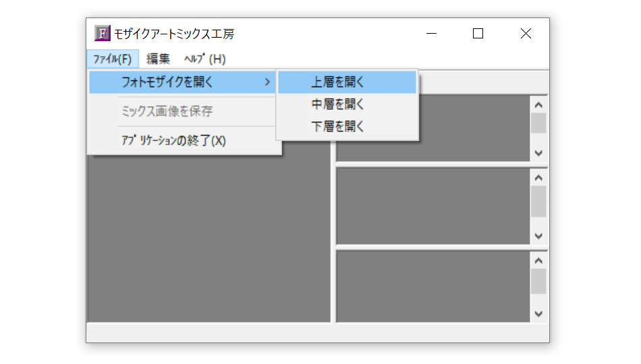641x364 pixels.
Task: Click the middle panel scrollbar thumb
Action: click(538, 202)
